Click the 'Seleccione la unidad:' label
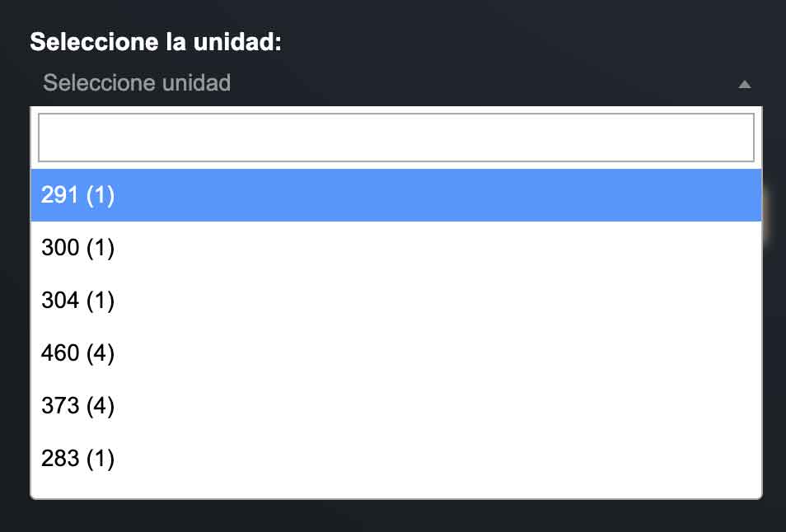This screenshot has width=786, height=532. click(x=156, y=41)
